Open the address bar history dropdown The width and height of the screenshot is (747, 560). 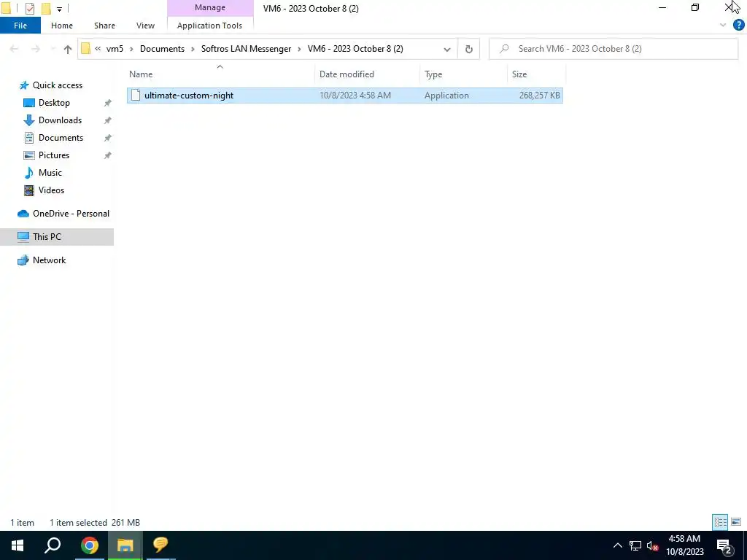tap(447, 49)
